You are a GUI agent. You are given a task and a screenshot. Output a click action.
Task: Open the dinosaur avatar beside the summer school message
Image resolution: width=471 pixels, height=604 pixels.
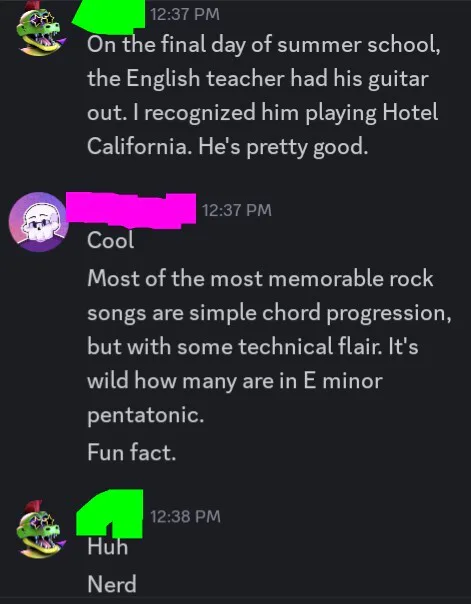pyautogui.click(x=39, y=29)
